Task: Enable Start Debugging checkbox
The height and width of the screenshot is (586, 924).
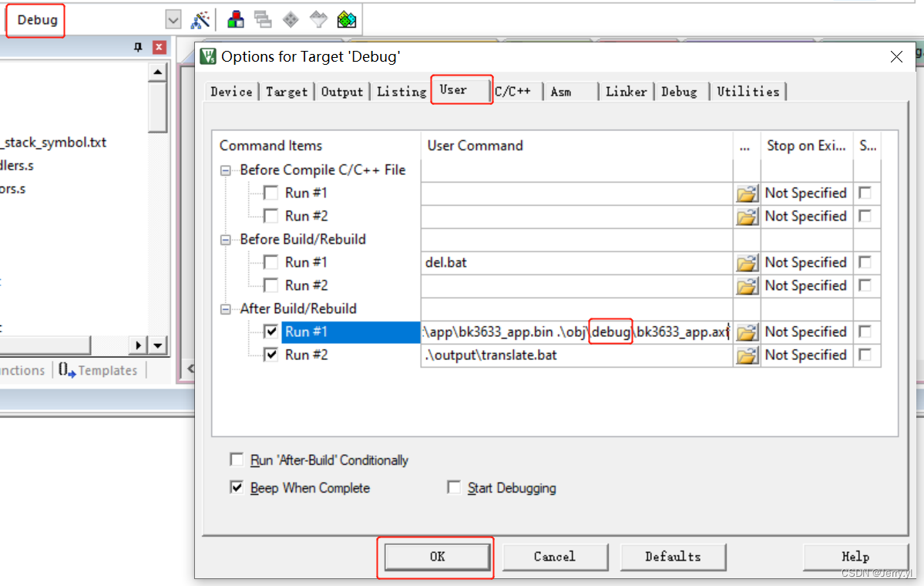Action: pyautogui.click(x=454, y=487)
